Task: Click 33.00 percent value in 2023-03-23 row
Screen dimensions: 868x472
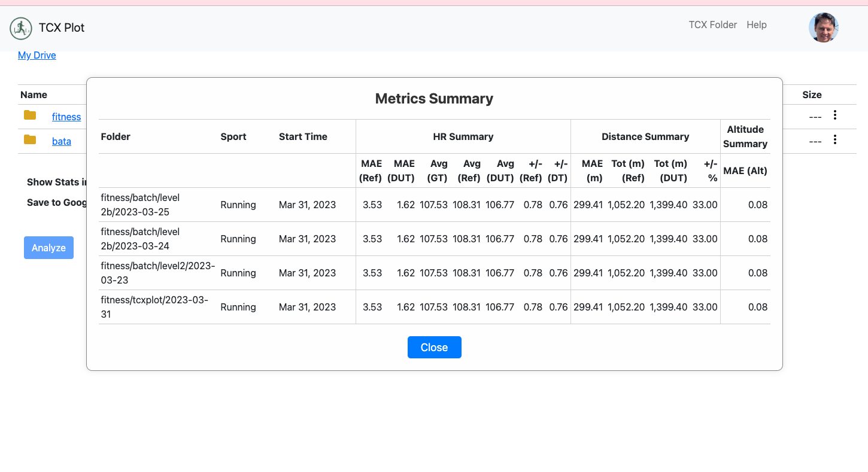Action: [705, 273]
